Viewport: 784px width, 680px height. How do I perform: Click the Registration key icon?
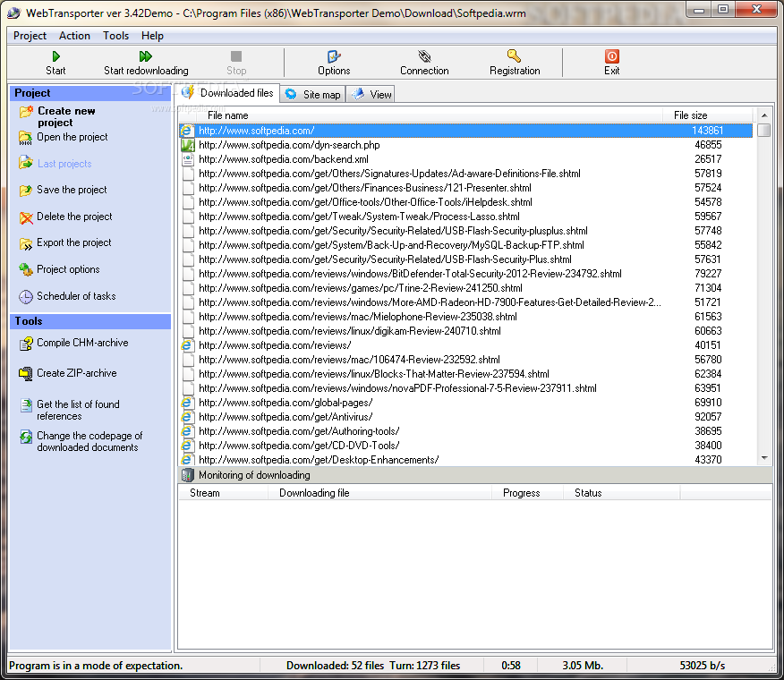point(514,55)
